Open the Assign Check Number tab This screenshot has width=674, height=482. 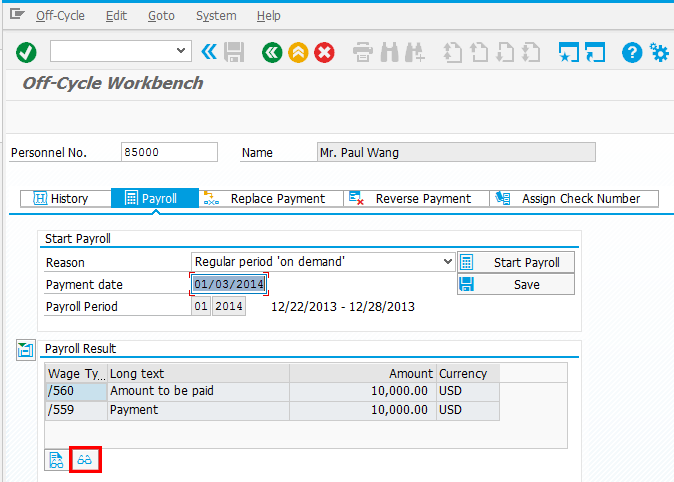(x=575, y=198)
